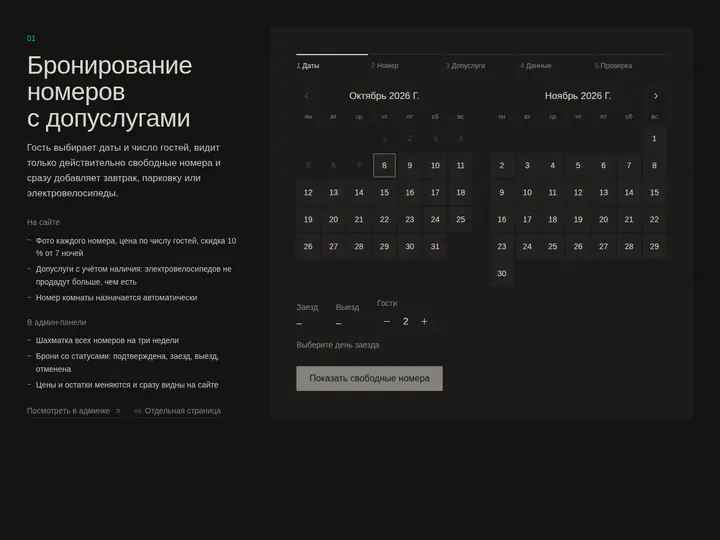The height and width of the screenshot is (540, 720).
Task: Click 'Показать свободные номера' button
Action: (x=370, y=378)
